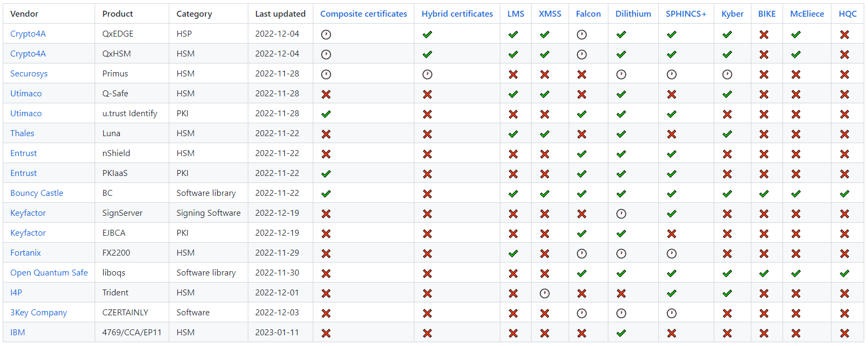This screenshot has width=868, height=346.
Task: Click the clock icon for I4P Trident XMSS
Action: click(x=544, y=293)
